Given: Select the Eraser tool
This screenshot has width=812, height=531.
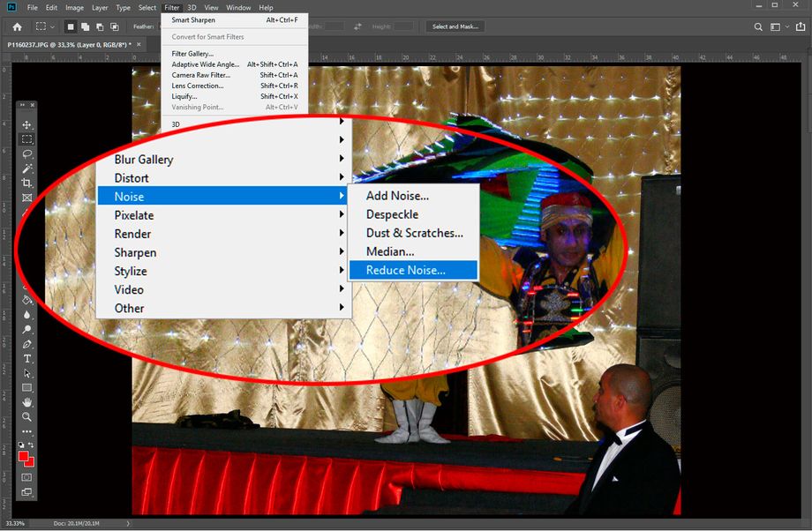Looking at the screenshot, I should point(26,286).
